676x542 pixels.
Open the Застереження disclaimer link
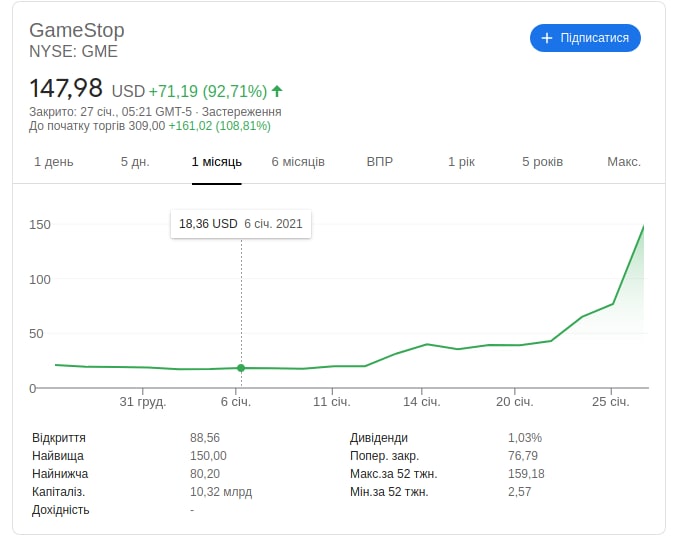[241, 112]
